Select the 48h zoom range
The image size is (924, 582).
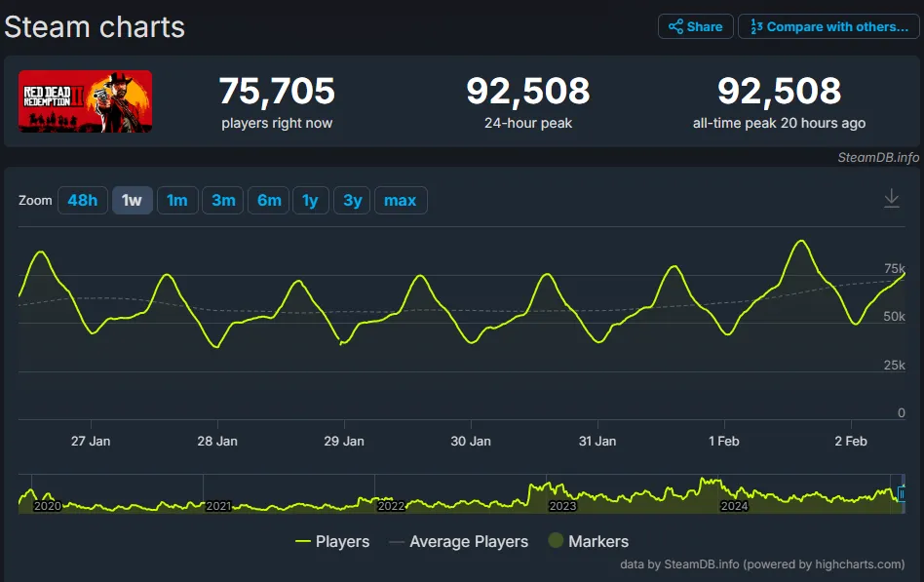pyautogui.click(x=83, y=201)
